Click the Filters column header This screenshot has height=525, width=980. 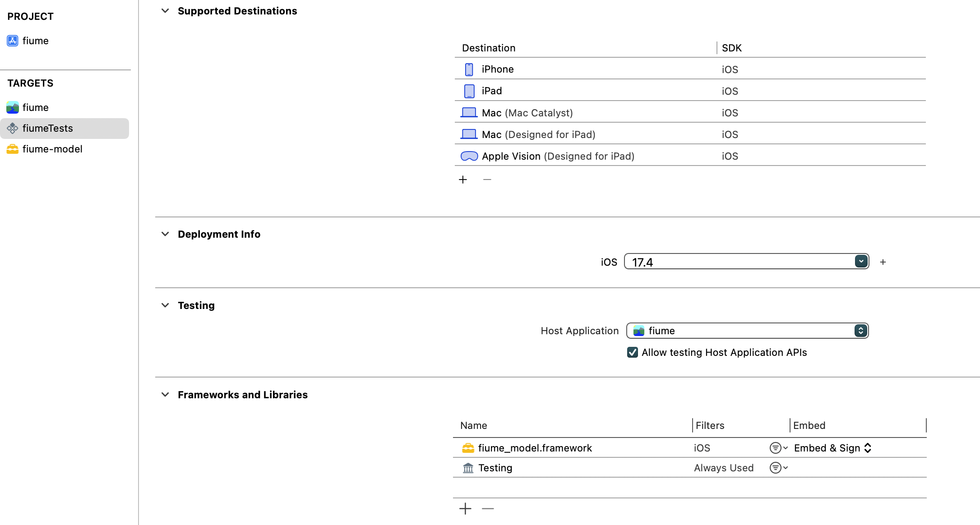pos(710,425)
